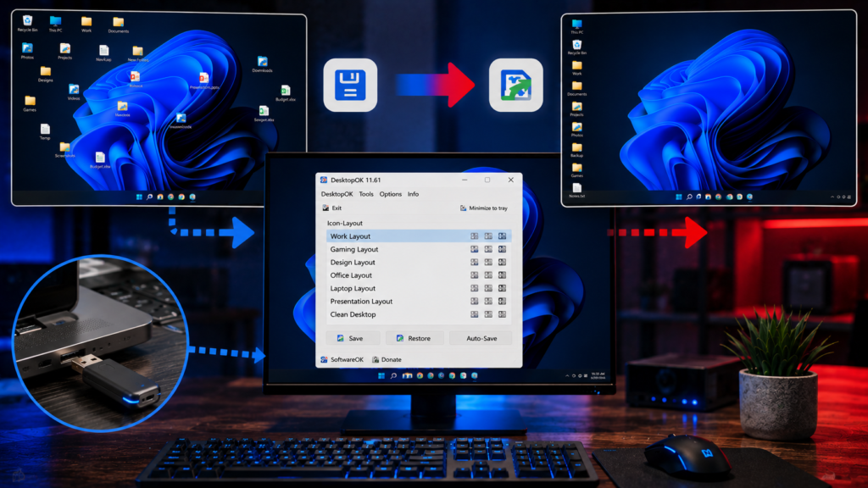
Task: Open Backup folder on the right desktop
Action: coord(576,150)
